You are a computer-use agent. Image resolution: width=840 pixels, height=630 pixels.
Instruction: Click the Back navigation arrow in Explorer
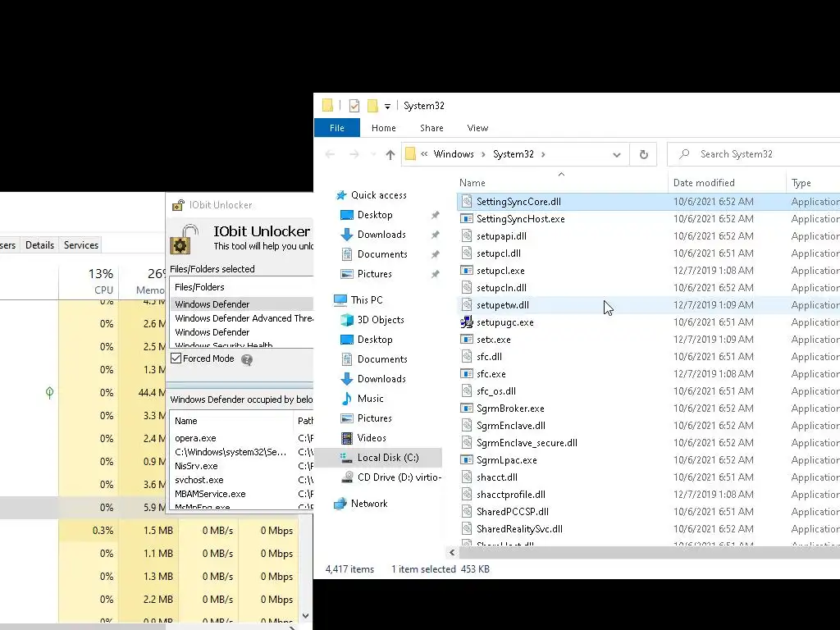coord(330,154)
